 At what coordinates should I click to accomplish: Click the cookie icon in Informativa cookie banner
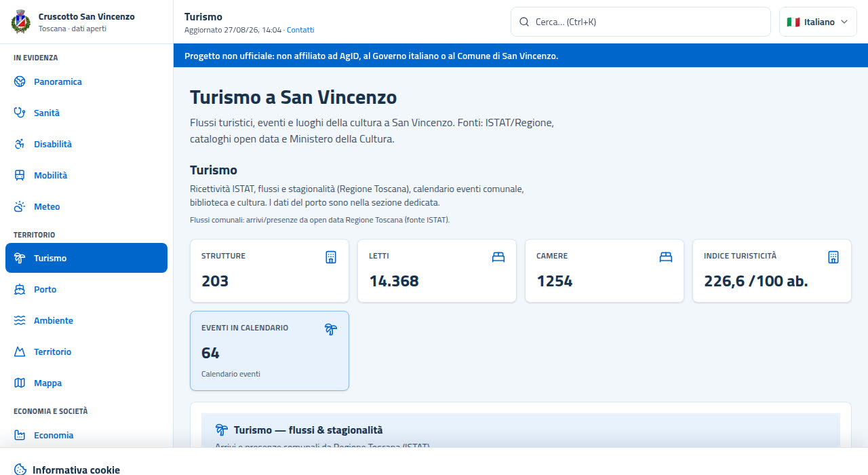tap(20, 470)
